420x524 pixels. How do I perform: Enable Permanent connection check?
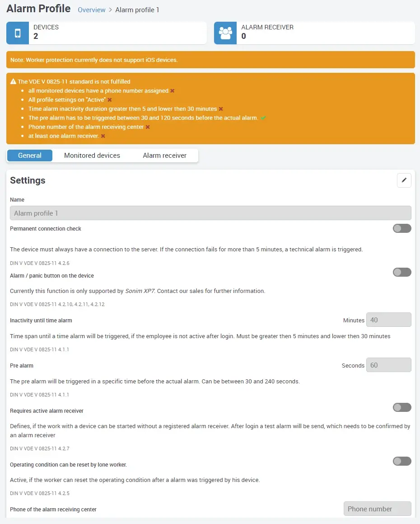401,228
